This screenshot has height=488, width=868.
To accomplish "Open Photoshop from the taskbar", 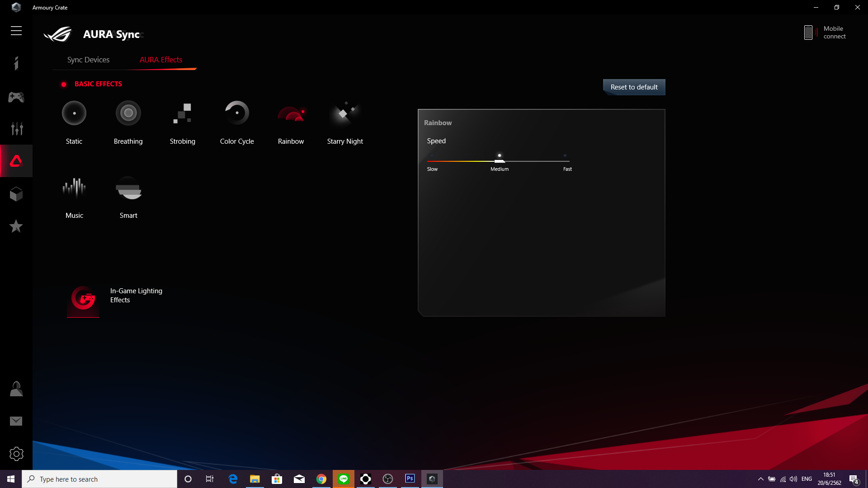I will pyautogui.click(x=410, y=479).
